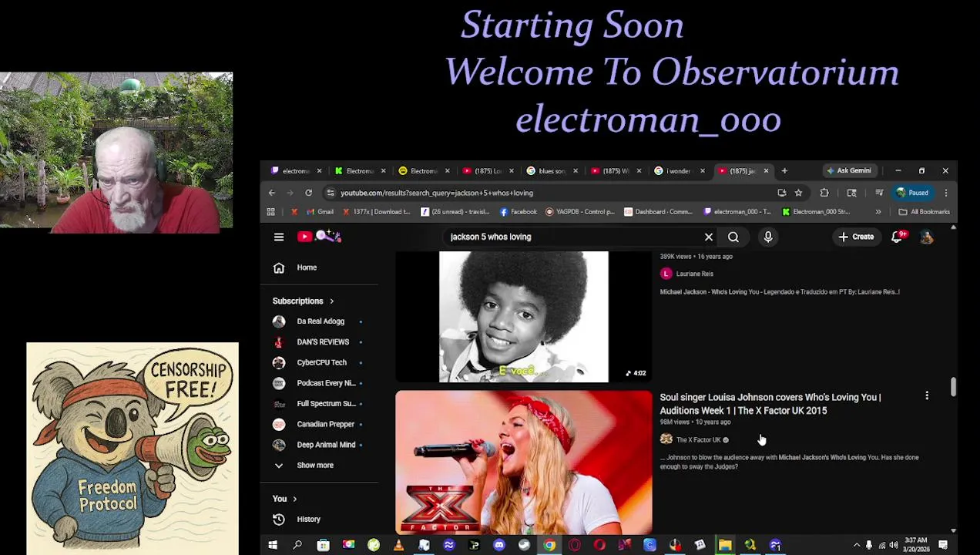Go back in Chrome

272,193
